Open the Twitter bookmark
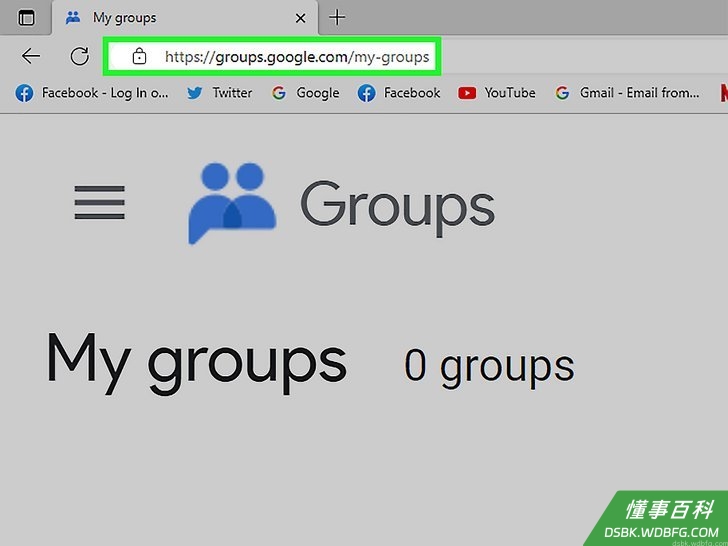 coord(220,93)
